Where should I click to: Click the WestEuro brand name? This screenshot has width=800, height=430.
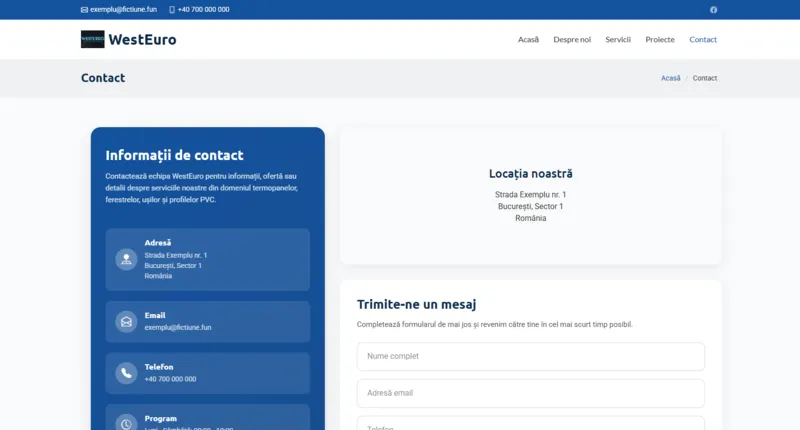(142, 39)
